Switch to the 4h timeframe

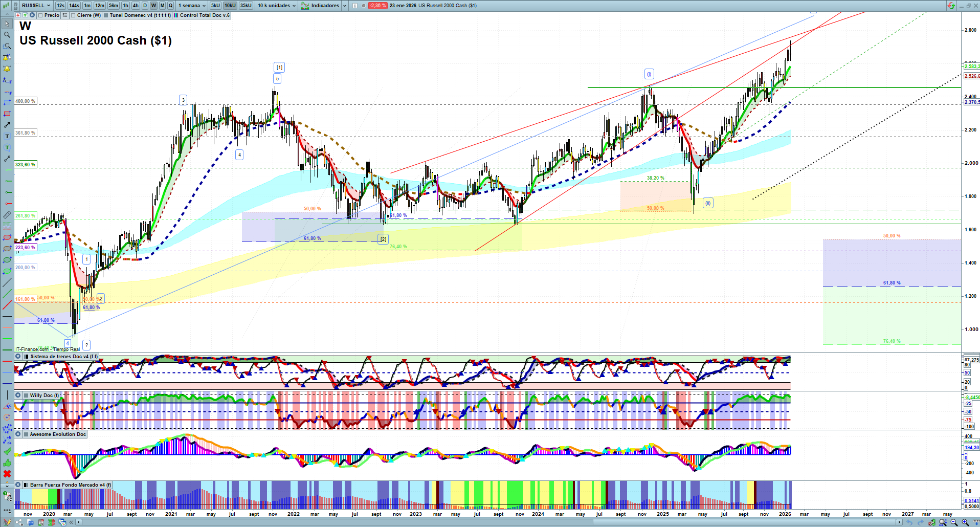coord(136,6)
